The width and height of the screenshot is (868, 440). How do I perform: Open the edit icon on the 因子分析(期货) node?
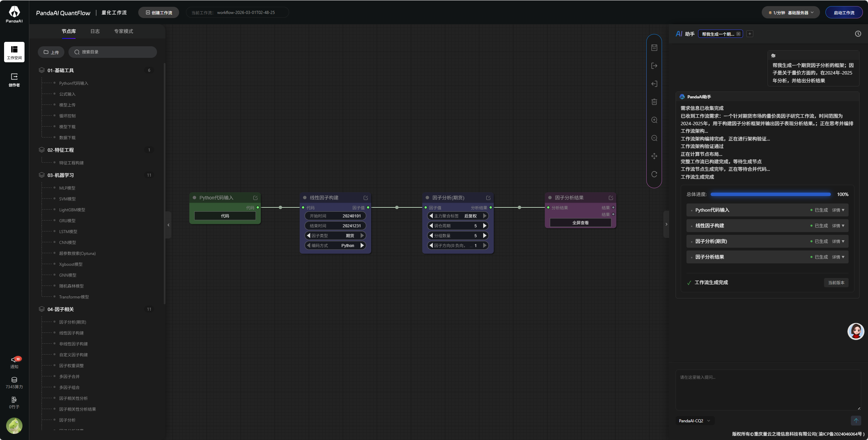pyautogui.click(x=488, y=198)
